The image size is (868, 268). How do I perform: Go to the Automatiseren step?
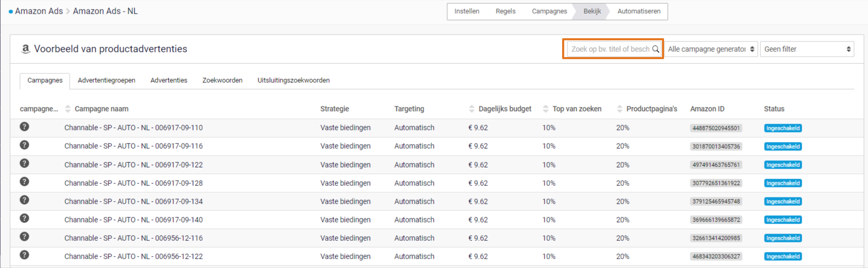click(x=639, y=12)
